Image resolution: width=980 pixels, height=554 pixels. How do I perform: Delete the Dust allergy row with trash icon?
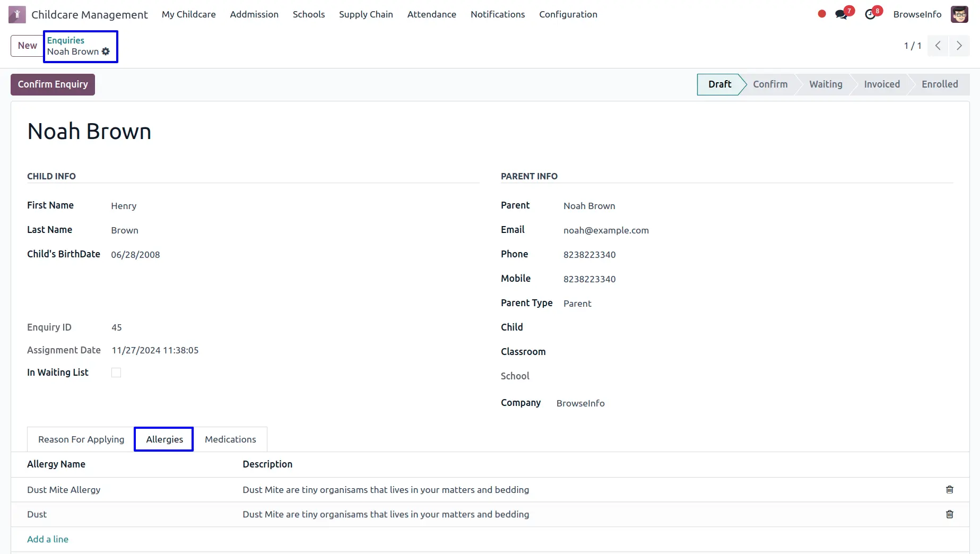[949, 514]
